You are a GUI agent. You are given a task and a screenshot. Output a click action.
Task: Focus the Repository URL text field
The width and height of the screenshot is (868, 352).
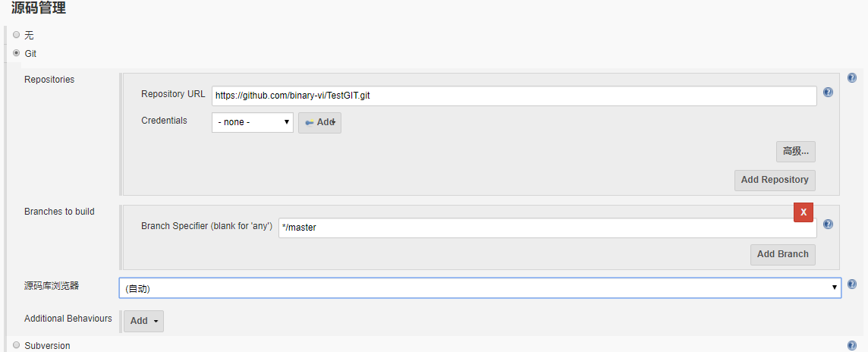point(514,96)
